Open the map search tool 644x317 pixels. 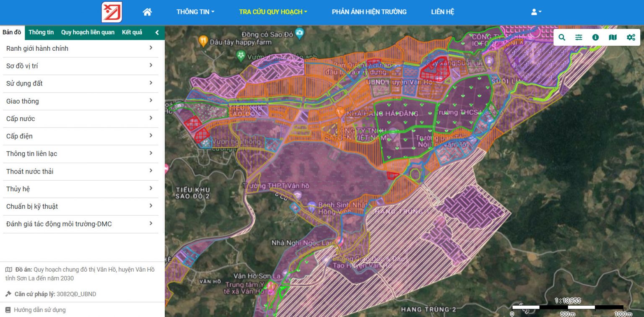tap(562, 37)
